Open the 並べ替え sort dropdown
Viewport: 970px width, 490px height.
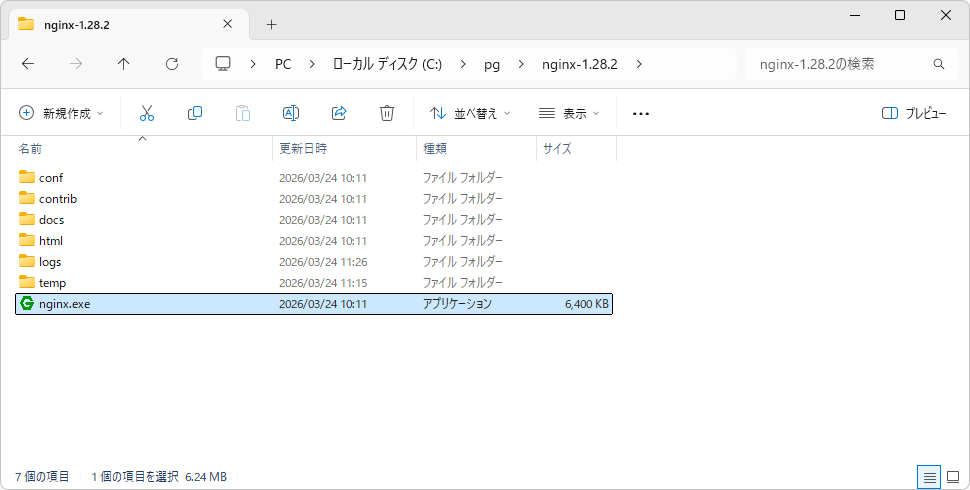point(471,113)
